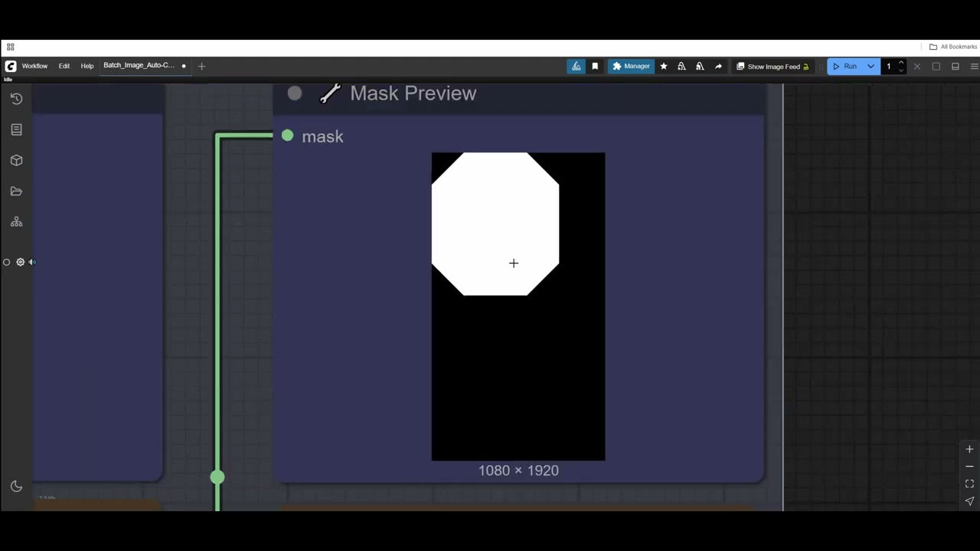Image resolution: width=980 pixels, height=551 pixels.
Task: Click the send arrow canvas mode icon
Action: (x=969, y=501)
